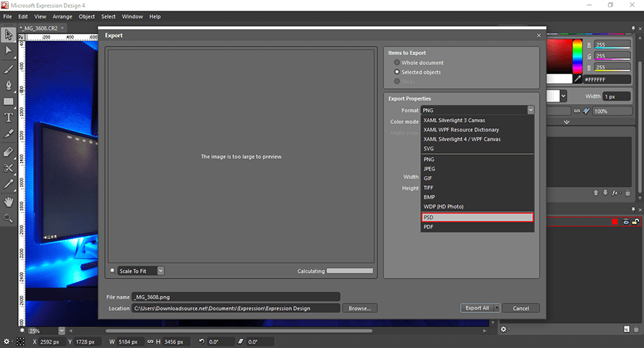Viewport: 644px width, 348px height.
Task: Open the Format PNG dropdown arrow
Action: (x=531, y=110)
